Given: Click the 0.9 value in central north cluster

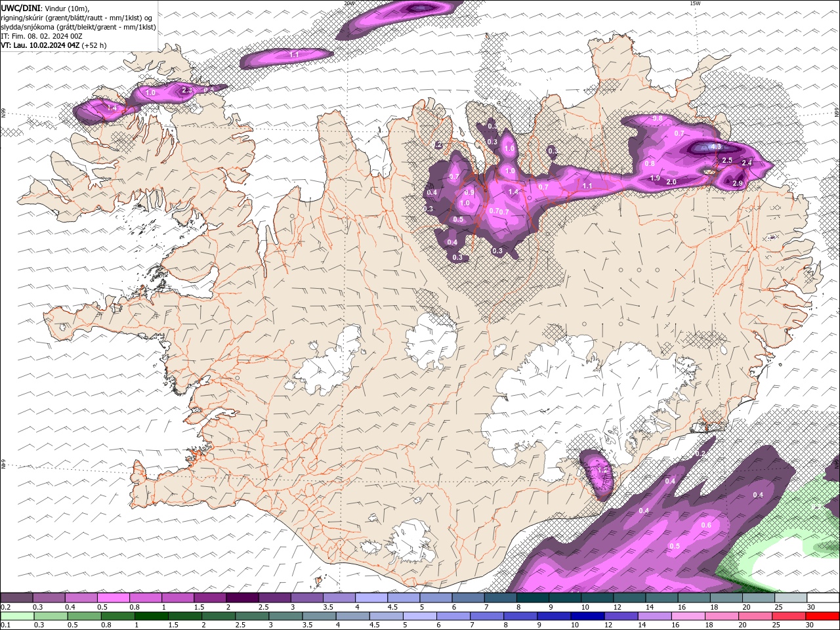Looking at the screenshot, I should [x=469, y=192].
